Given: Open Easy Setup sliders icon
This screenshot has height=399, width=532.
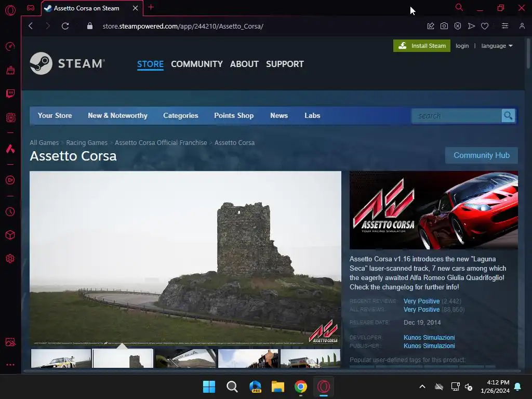Looking at the screenshot, I should [x=505, y=26].
